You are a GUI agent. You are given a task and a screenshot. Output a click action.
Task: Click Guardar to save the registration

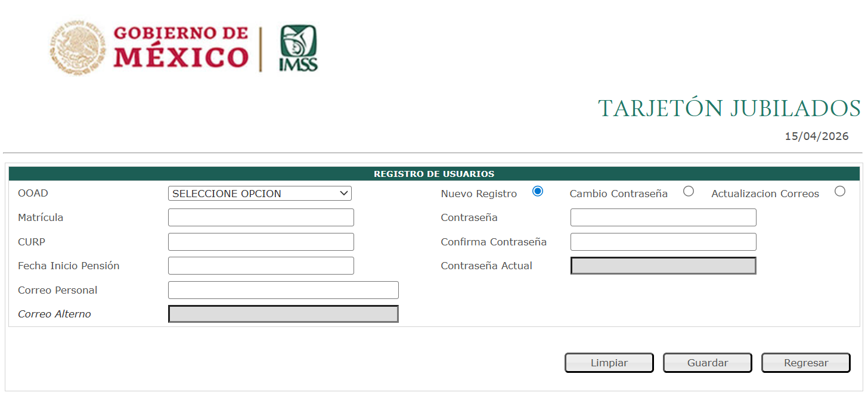point(707,362)
